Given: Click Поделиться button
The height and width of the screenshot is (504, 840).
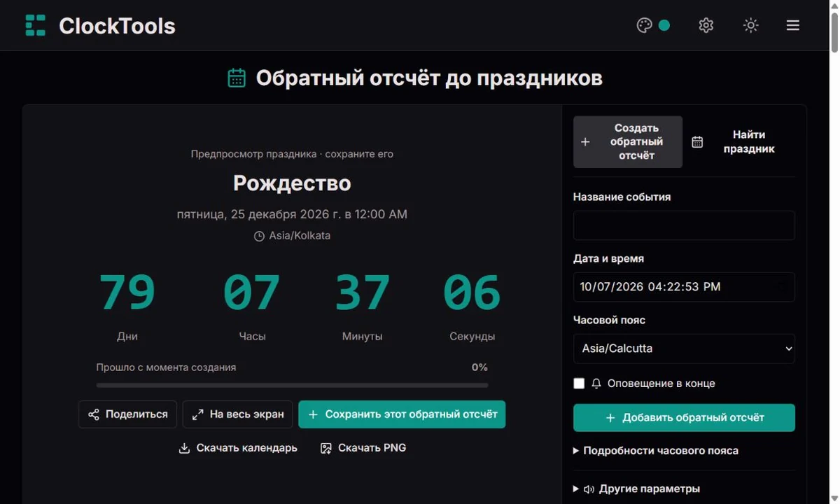Looking at the screenshot, I should coord(128,414).
